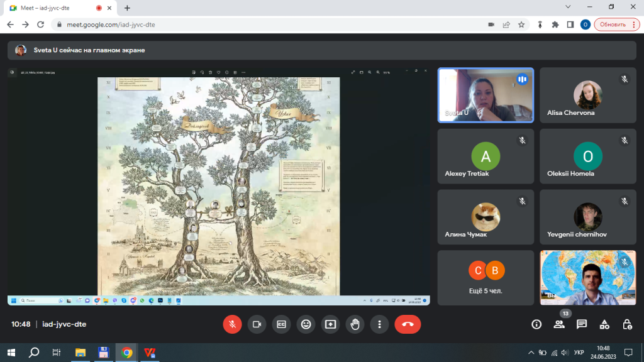Image resolution: width=644 pixels, height=362 pixels.
Task: Turn on closed captions
Action: pos(281,324)
